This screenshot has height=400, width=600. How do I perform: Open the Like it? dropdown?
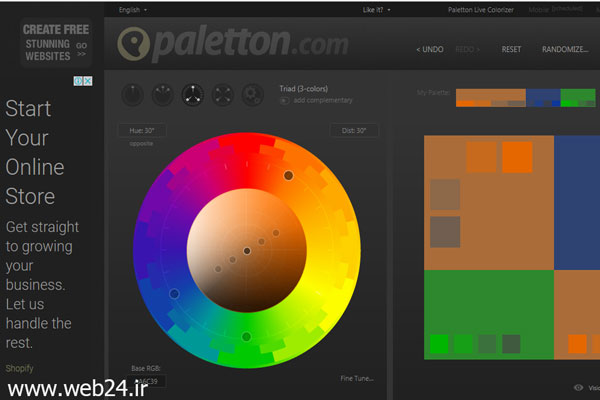click(x=377, y=10)
